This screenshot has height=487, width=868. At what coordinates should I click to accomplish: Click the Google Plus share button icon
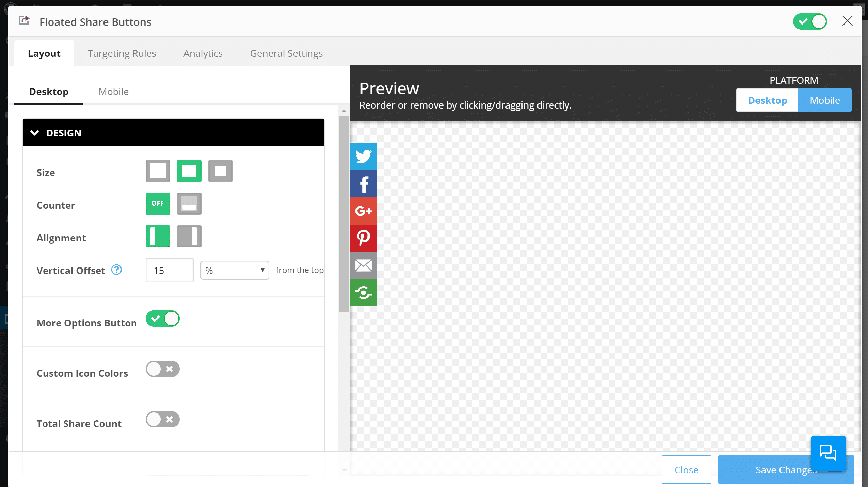[x=364, y=210]
